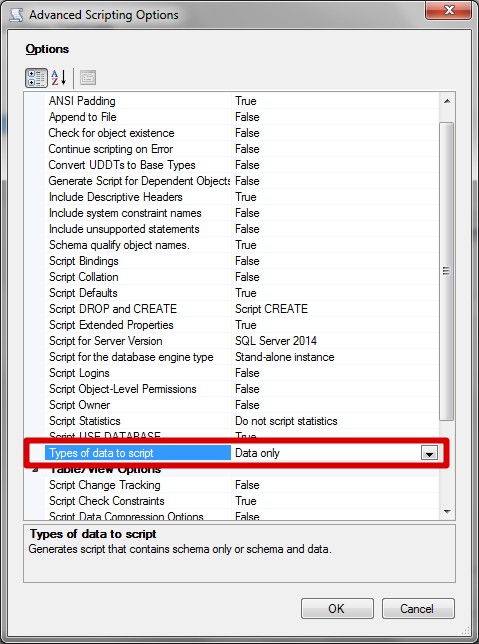Close the Advanced Scripting Options dialog
This screenshot has height=644, width=479.
[448, 10]
